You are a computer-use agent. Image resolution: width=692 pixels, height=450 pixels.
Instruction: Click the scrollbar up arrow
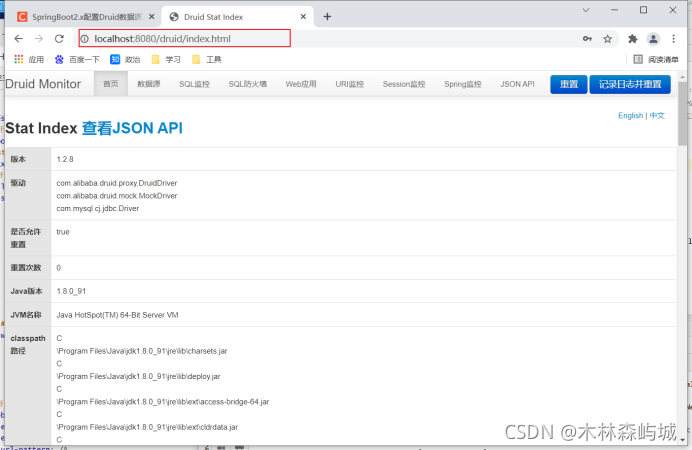682,77
